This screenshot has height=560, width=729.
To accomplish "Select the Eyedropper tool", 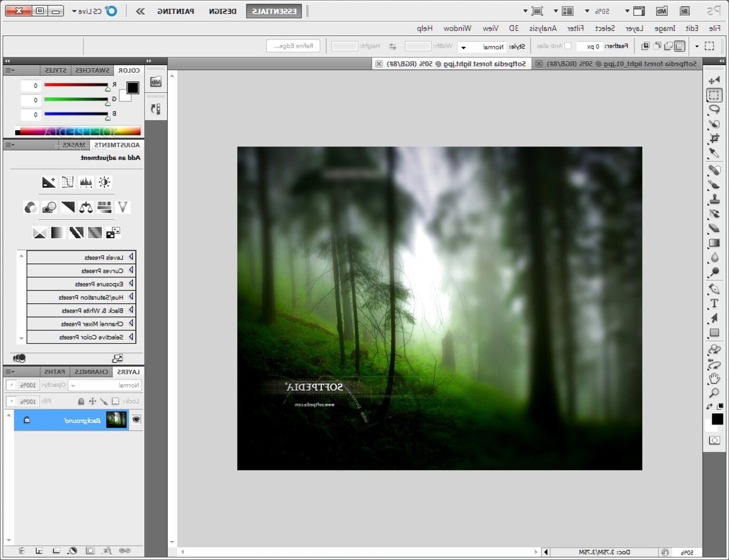I will [714, 153].
